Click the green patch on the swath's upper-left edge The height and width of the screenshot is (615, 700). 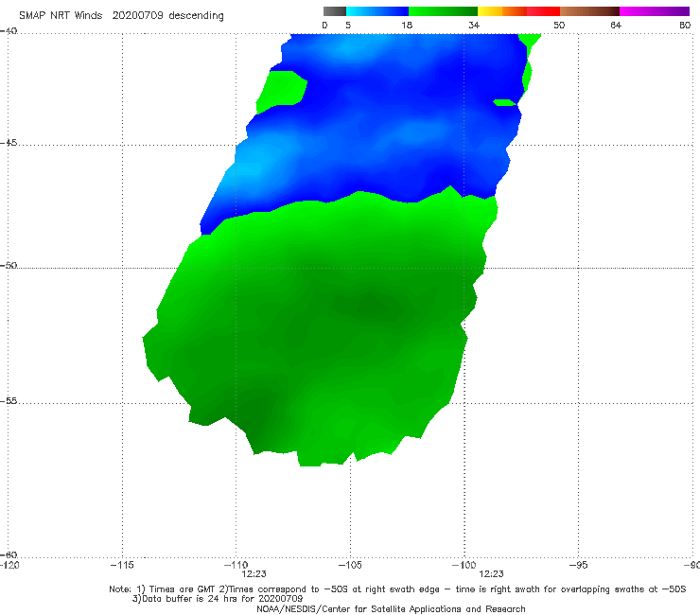[x=282, y=92]
